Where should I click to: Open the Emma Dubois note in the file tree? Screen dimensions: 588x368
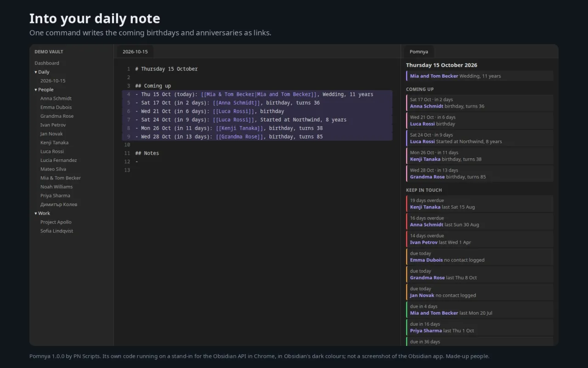(56, 107)
